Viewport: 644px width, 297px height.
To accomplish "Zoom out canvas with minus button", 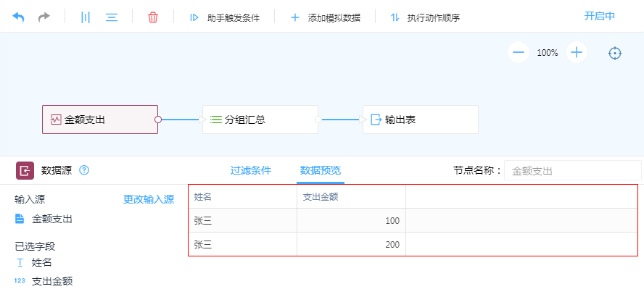I will tap(518, 52).
